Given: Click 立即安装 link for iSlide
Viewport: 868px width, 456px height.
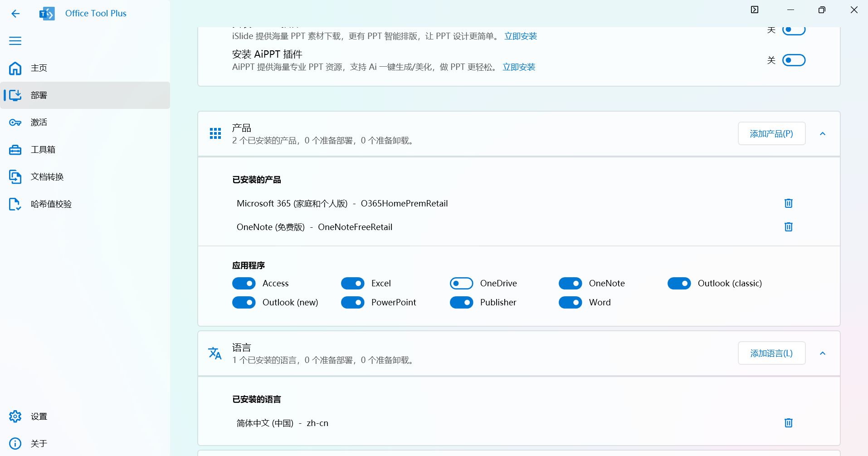Looking at the screenshot, I should click(x=521, y=36).
